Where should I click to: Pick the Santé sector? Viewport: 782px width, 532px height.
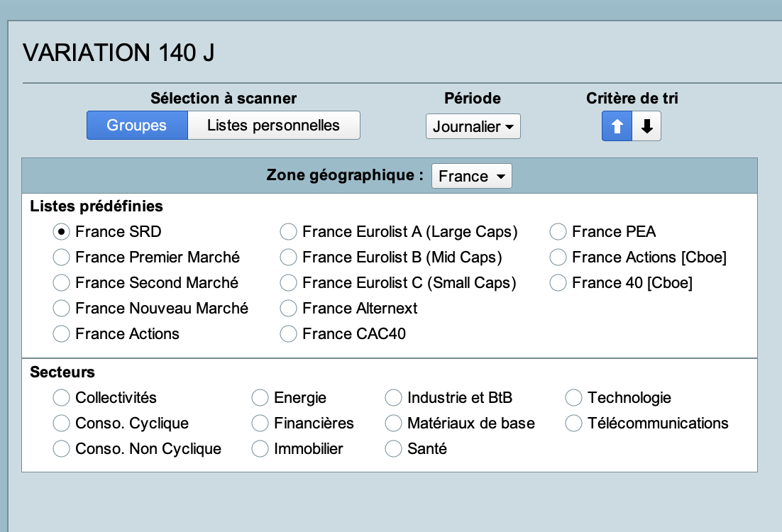tap(394, 449)
